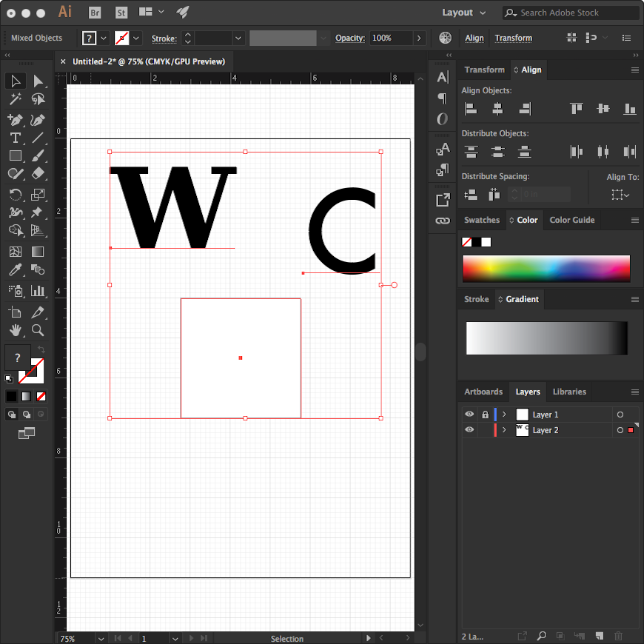Select the Zoom magnifier tool
The height and width of the screenshot is (644, 644).
click(38, 330)
